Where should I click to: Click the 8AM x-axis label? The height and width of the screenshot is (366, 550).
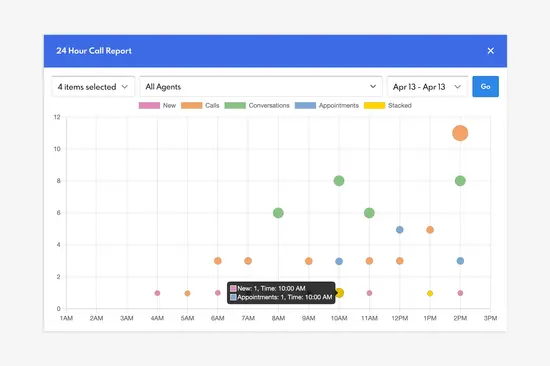[x=278, y=318]
